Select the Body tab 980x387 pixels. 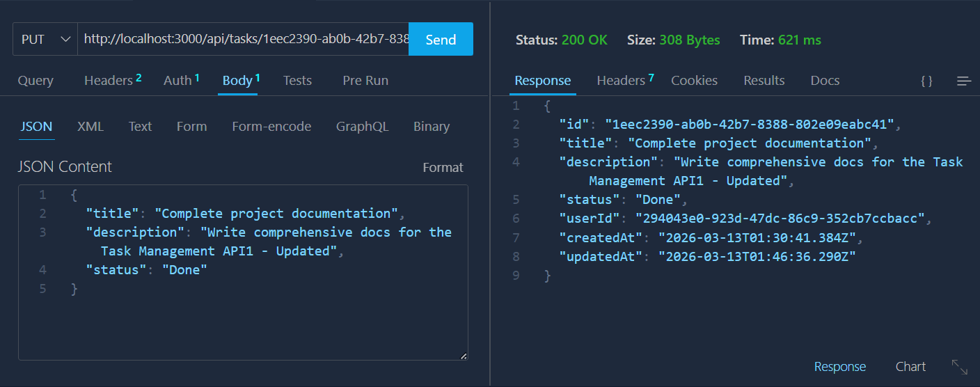tap(241, 81)
